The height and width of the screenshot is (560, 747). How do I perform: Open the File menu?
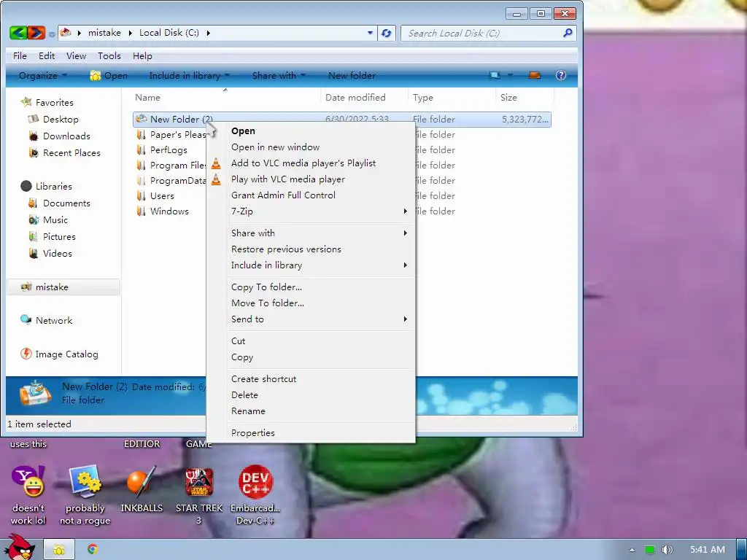pos(20,55)
